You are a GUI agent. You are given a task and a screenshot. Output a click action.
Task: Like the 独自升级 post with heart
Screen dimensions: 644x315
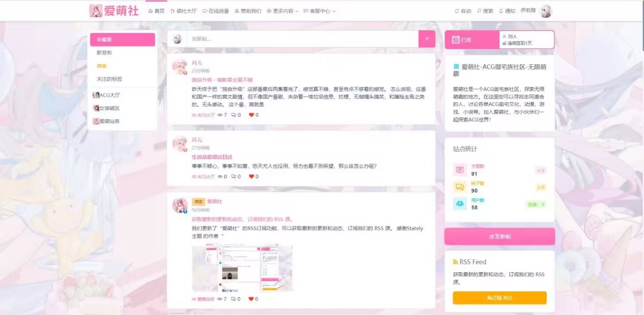(x=251, y=115)
